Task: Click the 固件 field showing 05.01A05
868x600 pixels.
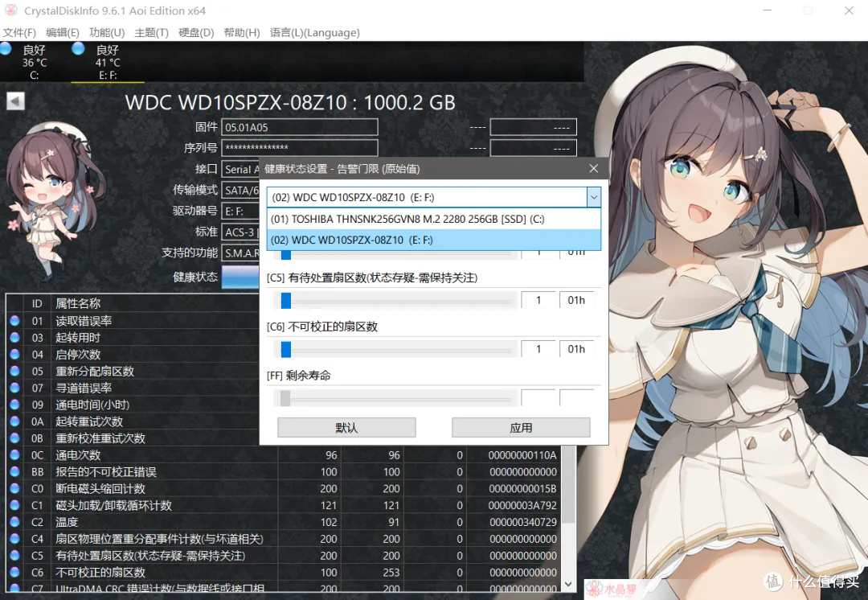Action: (x=300, y=127)
